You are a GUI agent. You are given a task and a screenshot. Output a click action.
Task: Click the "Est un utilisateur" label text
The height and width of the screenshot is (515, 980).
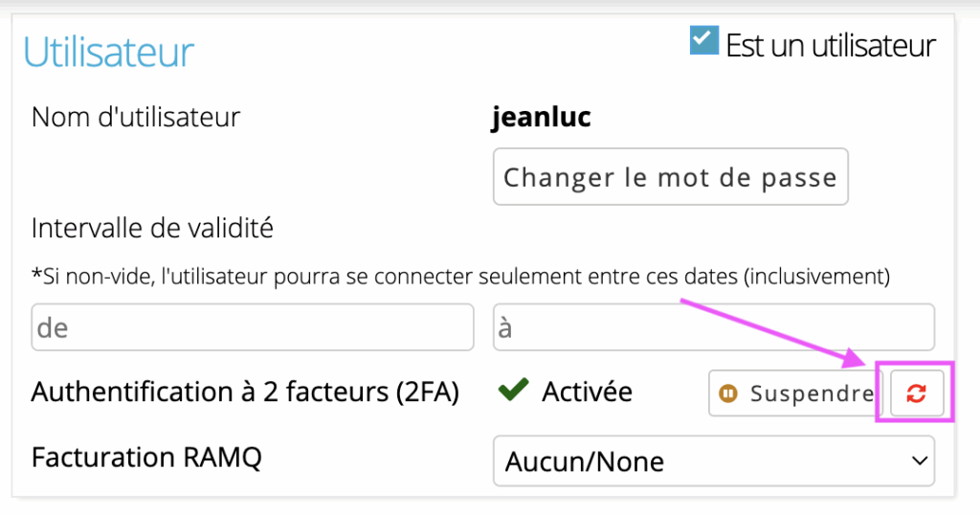(831, 46)
